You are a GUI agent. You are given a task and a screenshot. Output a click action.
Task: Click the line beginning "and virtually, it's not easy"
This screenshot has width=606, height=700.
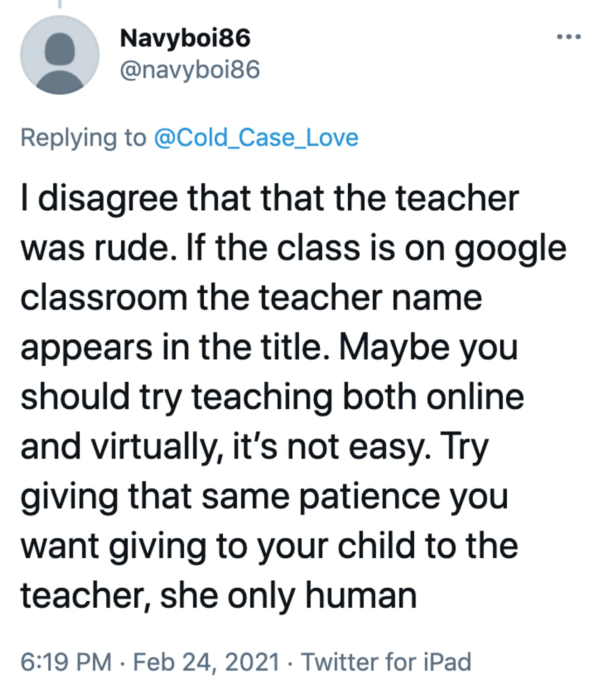click(x=255, y=447)
